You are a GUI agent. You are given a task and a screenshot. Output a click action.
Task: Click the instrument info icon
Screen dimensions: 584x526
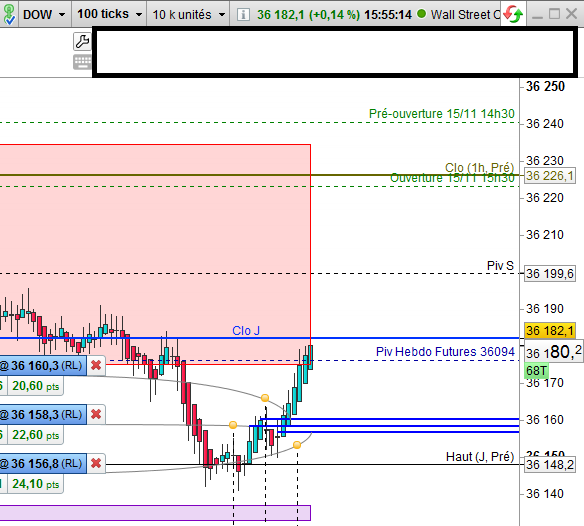tap(243, 15)
